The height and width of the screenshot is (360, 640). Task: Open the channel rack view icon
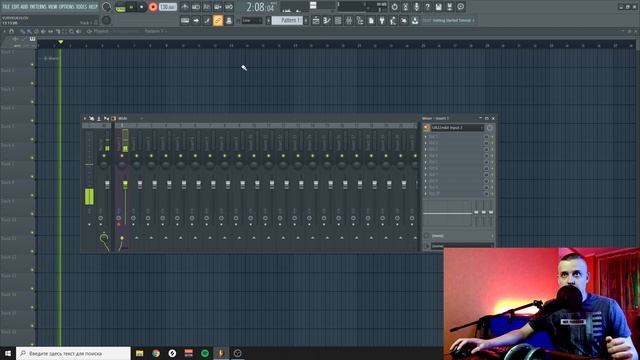(338, 20)
